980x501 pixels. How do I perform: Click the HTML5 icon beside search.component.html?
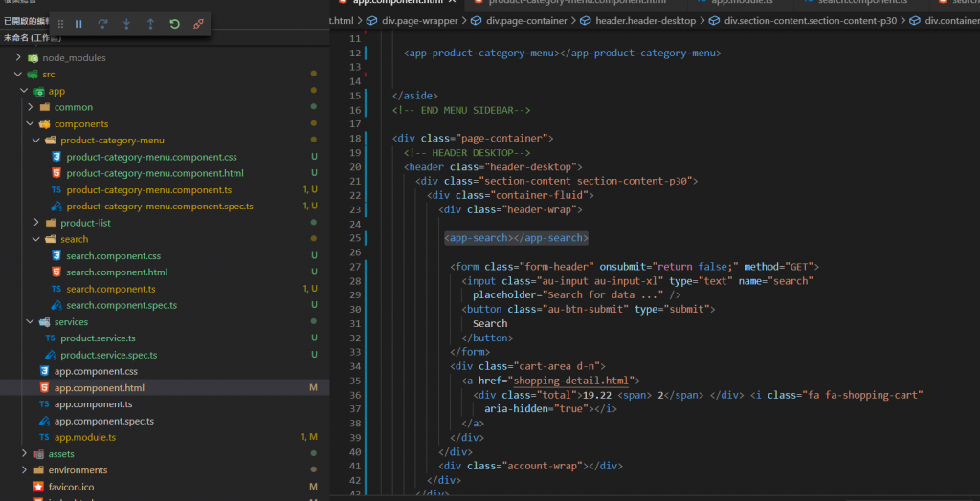pyautogui.click(x=56, y=272)
